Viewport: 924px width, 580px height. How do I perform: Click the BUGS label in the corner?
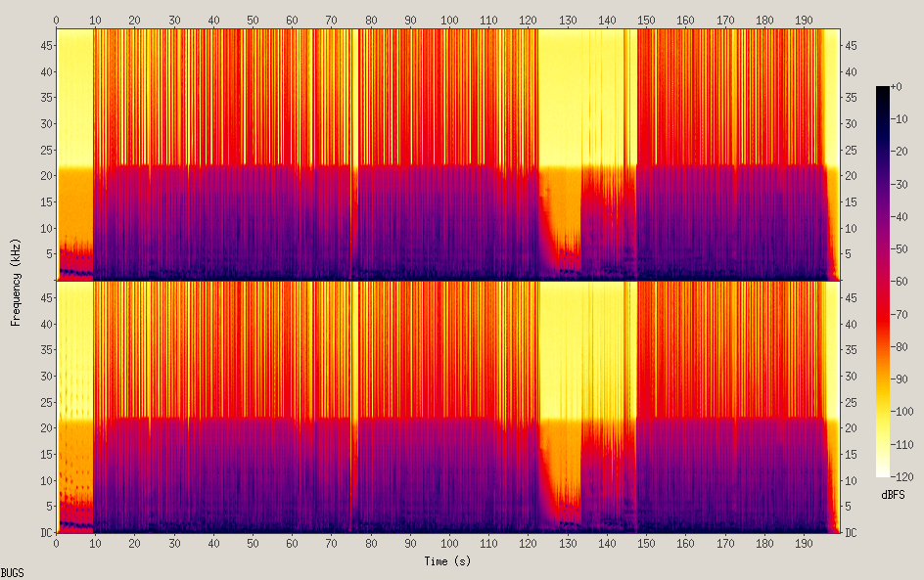point(12,572)
